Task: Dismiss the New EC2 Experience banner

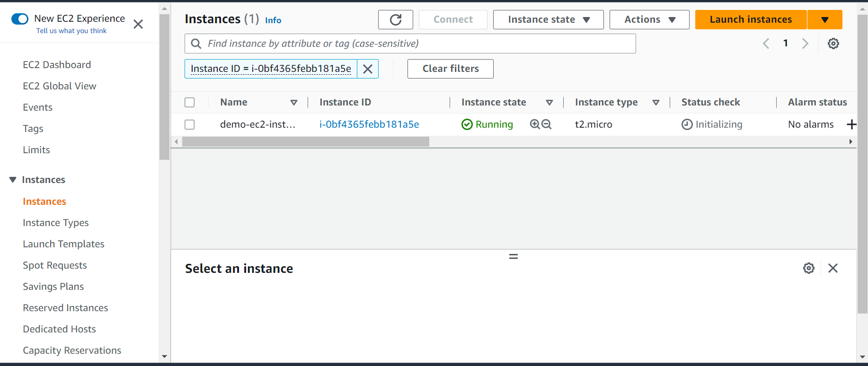Action: pyautogui.click(x=138, y=24)
